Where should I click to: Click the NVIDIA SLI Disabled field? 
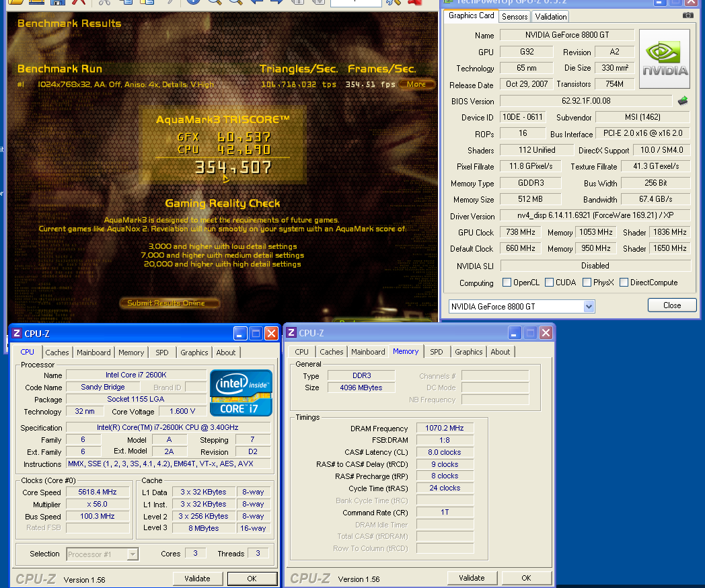coord(595,266)
